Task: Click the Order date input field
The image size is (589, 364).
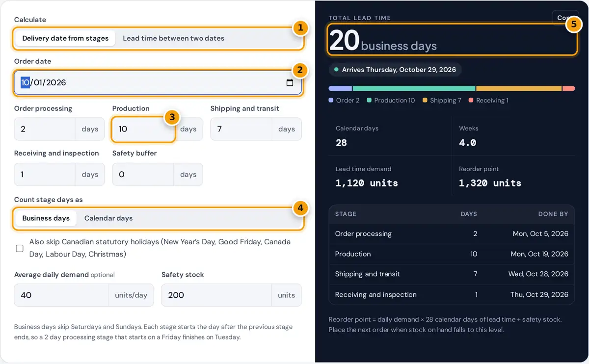Action: [158, 82]
